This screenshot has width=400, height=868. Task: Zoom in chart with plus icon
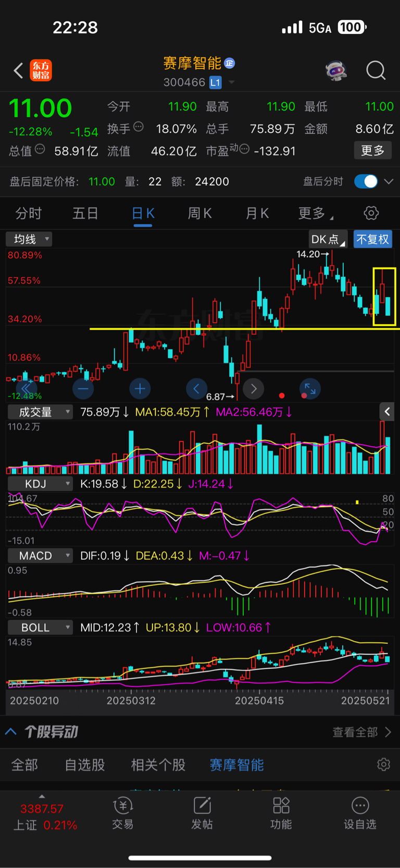[x=140, y=388]
